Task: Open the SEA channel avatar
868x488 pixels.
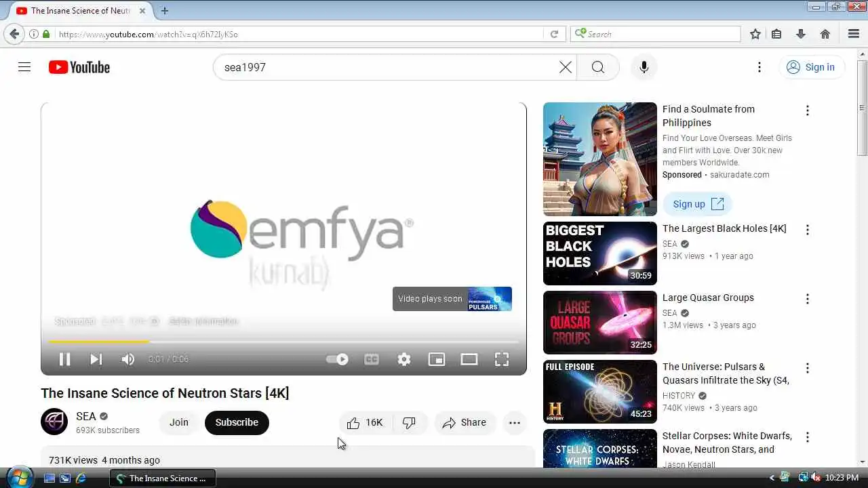Action: coord(54,422)
